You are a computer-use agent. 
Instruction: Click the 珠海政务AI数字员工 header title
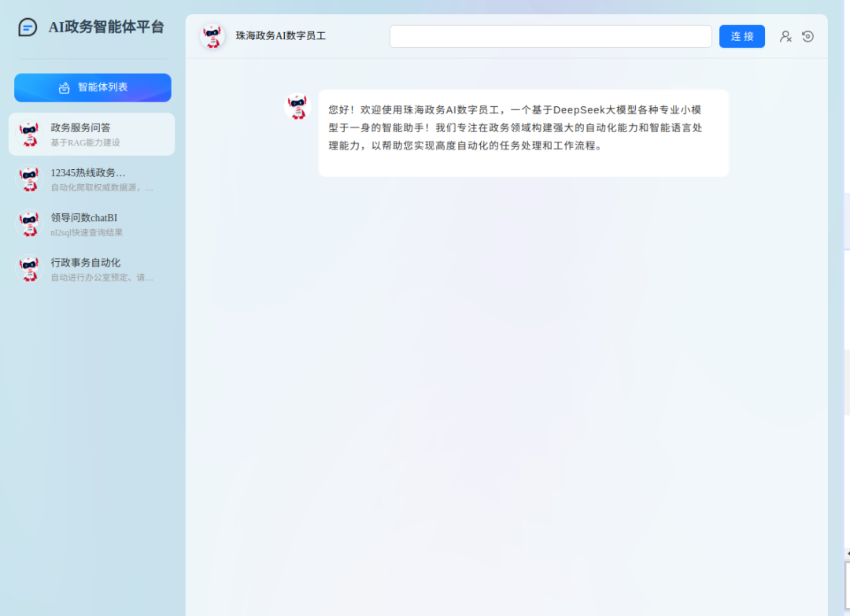(x=281, y=36)
